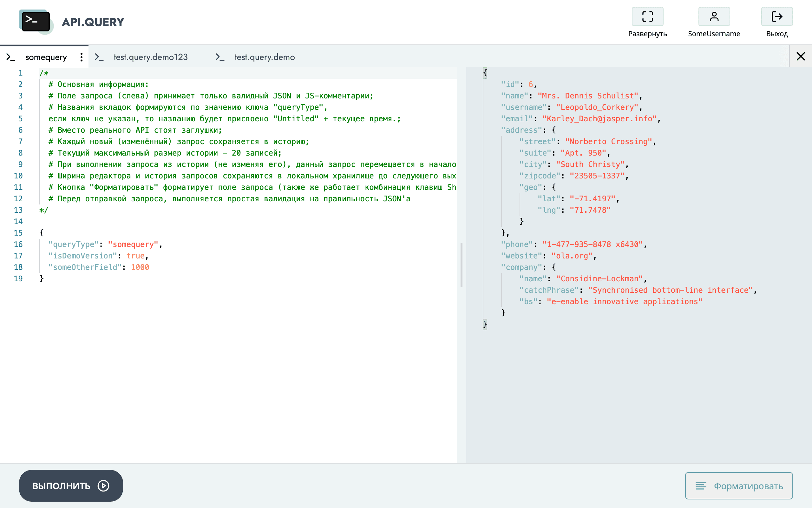Click the ВЫПОЛНИТЬ button label
The height and width of the screenshot is (508, 812).
(61, 486)
